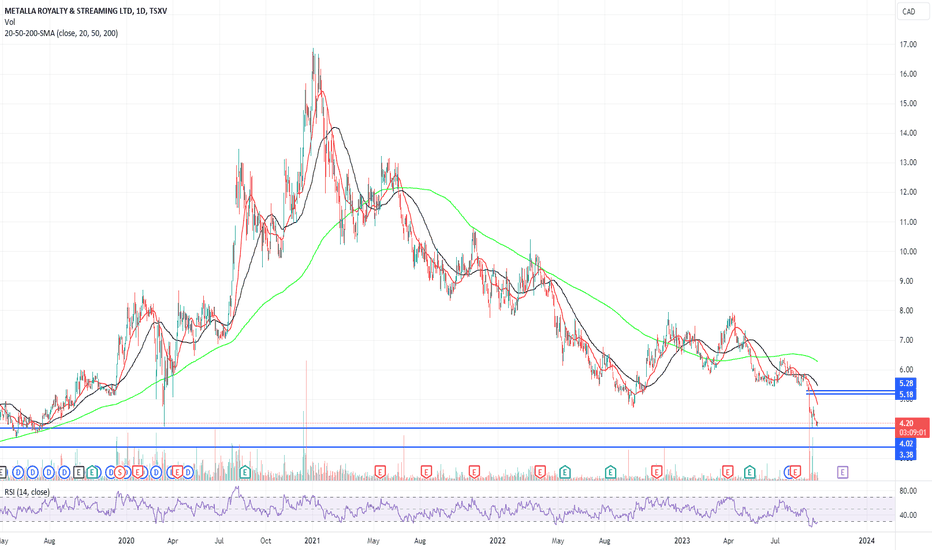Select the 20-50-200-SMA indicator legend
The width and height of the screenshot is (932, 550).
coord(61,33)
